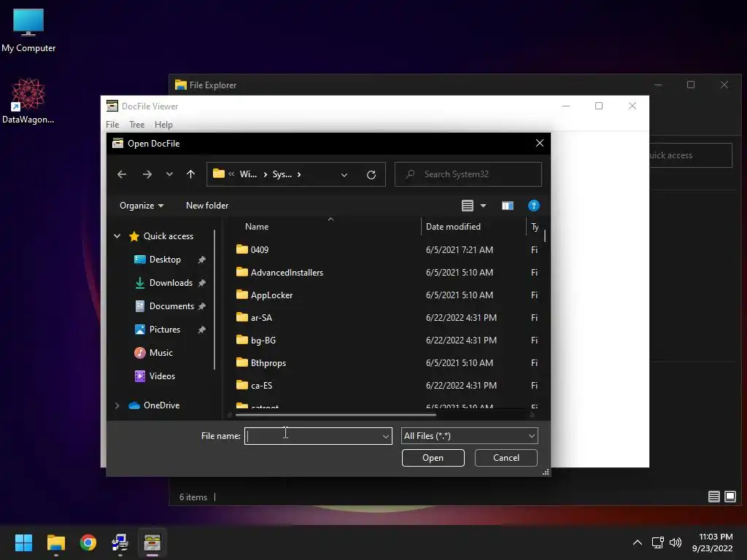Go forward in Open DocFile dialog

point(147,174)
